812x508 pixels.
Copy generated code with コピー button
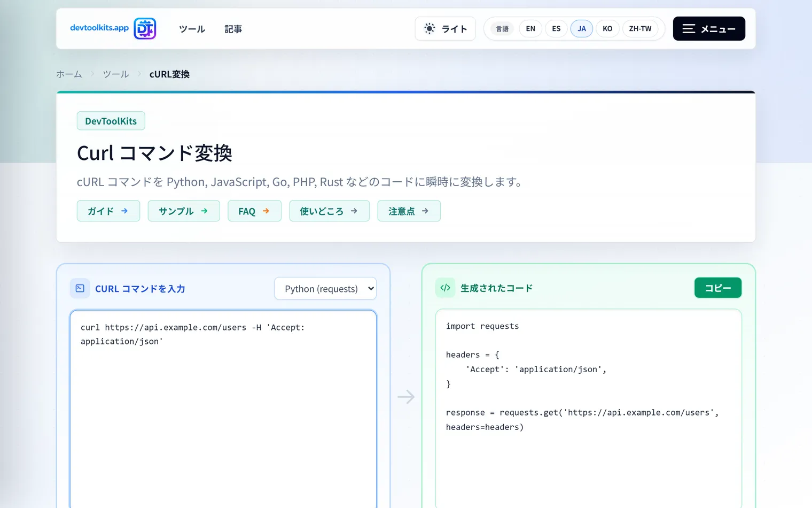(x=718, y=288)
